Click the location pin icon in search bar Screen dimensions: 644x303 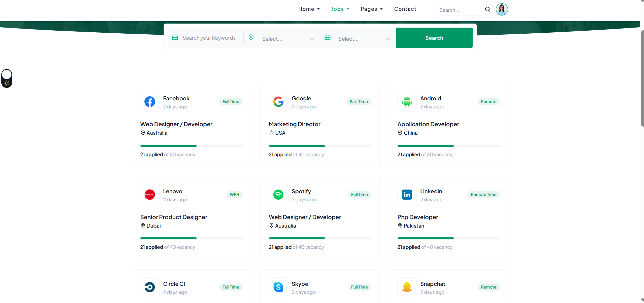coord(251,37)
